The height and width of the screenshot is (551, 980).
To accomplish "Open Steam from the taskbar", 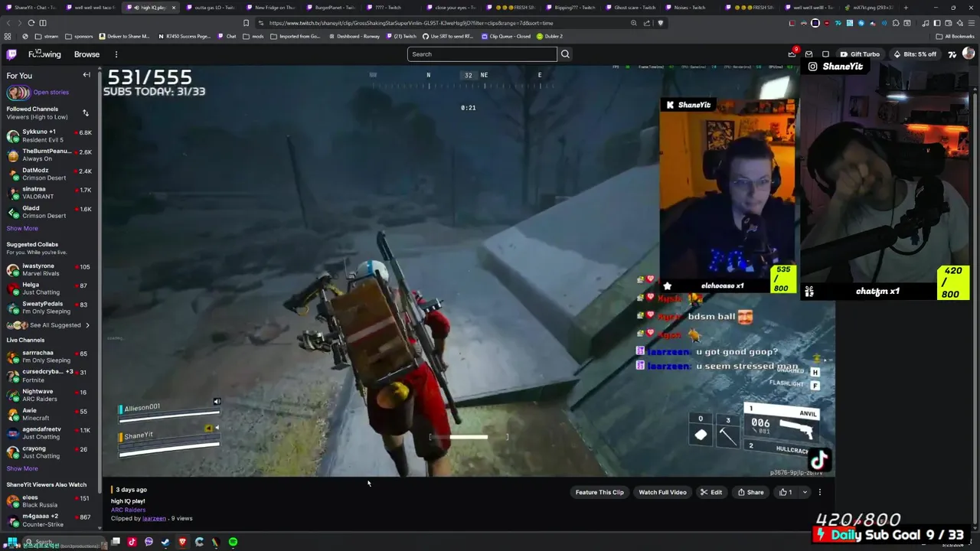I will pos(165,542).
